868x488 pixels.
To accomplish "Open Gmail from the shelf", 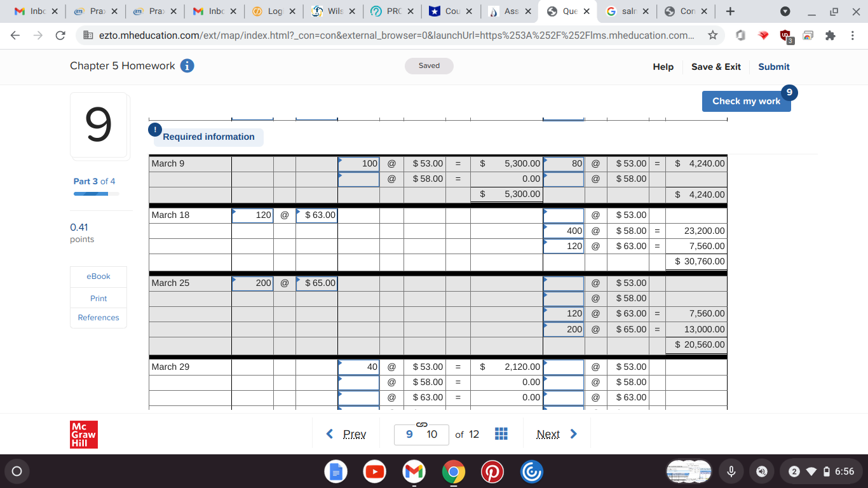I will (414, 471).
